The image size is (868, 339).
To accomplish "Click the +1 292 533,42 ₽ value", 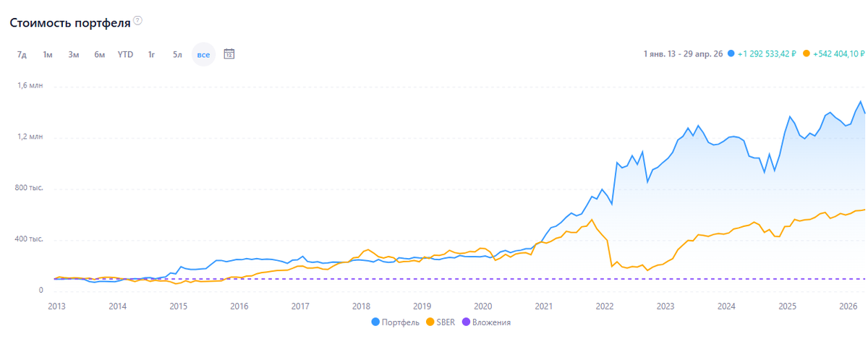I will coord(767,53).
